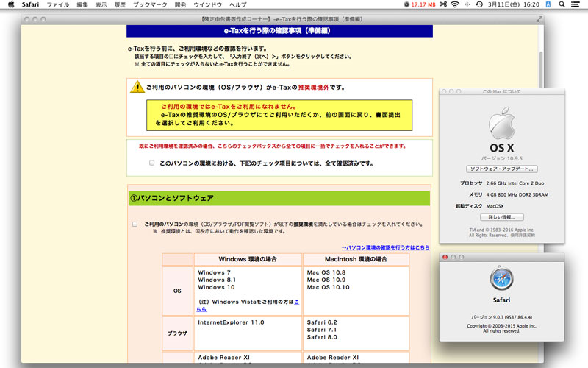588x368 pixels.
Task: Open the Notification Center icon
Action: [577, 4]
